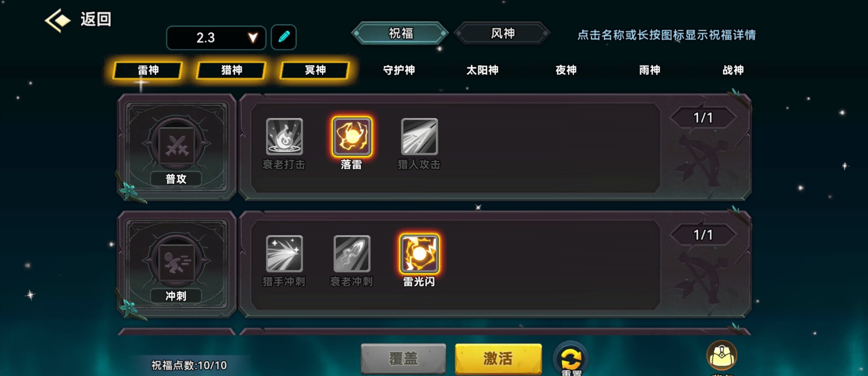Switch to the 风神 tab
This screenshot has width=868, height=376.
[x=502, y=33]
